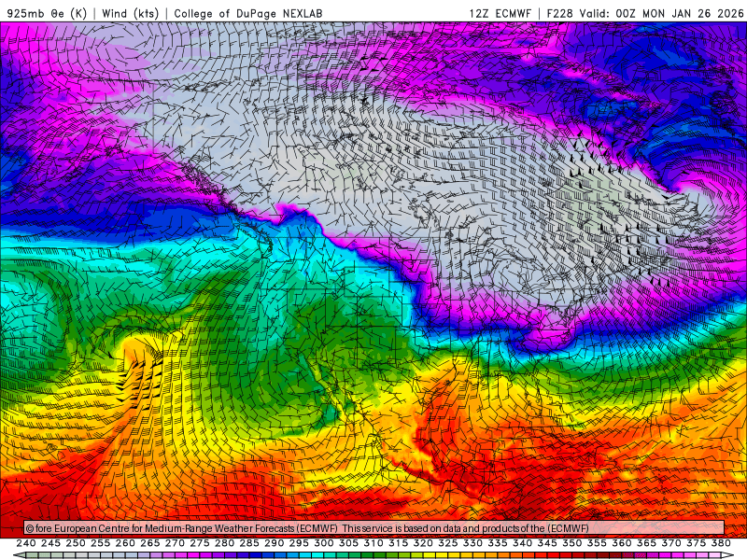This screenshot has height=560, width=747.
Task: Select the 370 value on the color scale
Action: pos(670,543)
